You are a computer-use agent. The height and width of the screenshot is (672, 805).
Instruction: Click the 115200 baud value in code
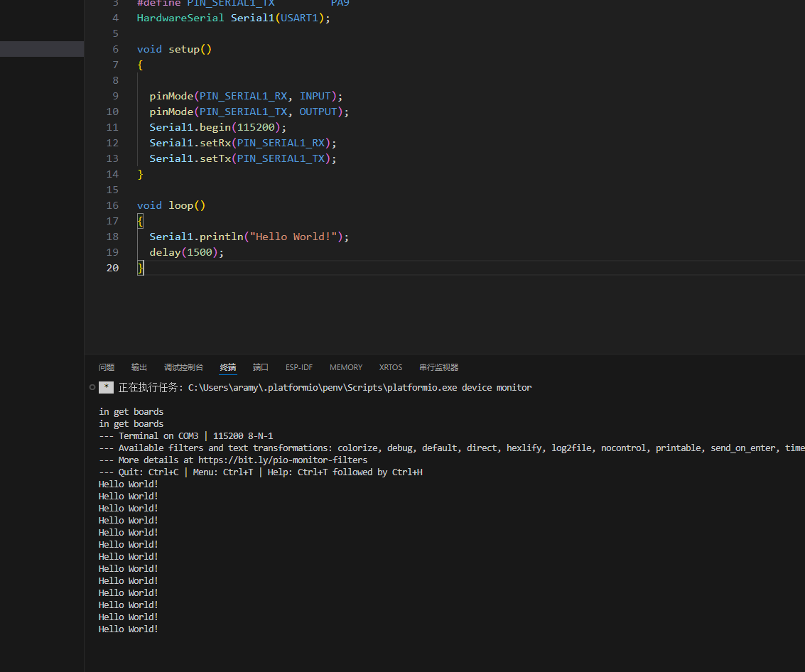[256, 127]
